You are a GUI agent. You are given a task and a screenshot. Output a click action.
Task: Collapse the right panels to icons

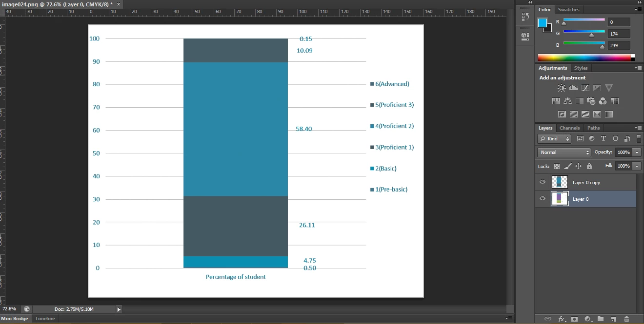pos(639,2)
